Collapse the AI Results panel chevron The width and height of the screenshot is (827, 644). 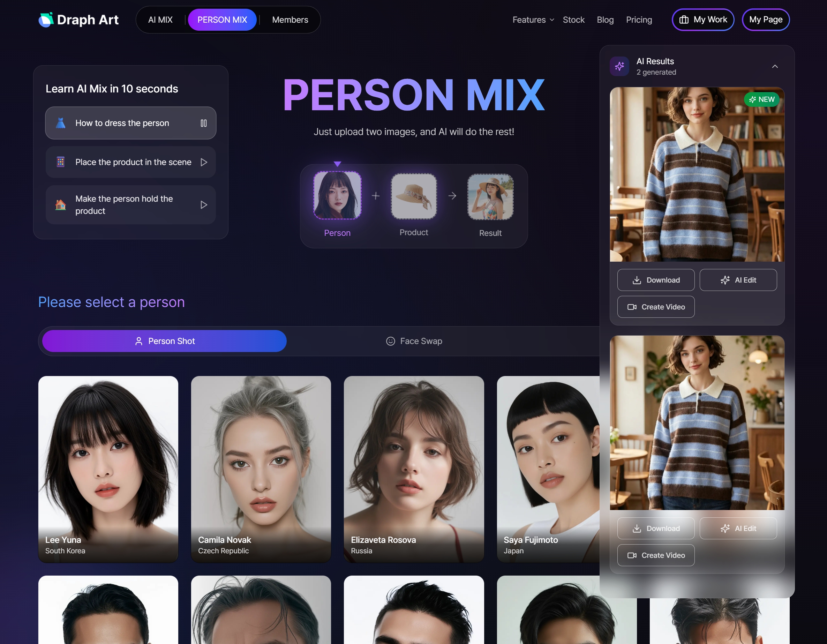click(x=775, y=66)
